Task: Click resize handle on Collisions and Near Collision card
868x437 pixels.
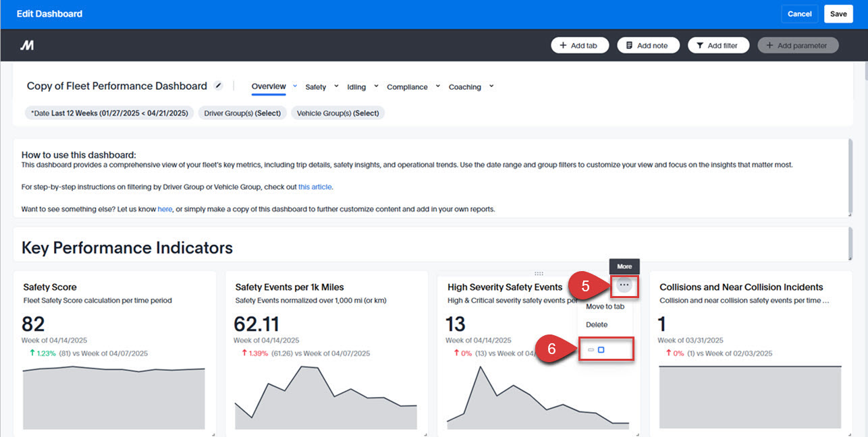Action: 849,434
